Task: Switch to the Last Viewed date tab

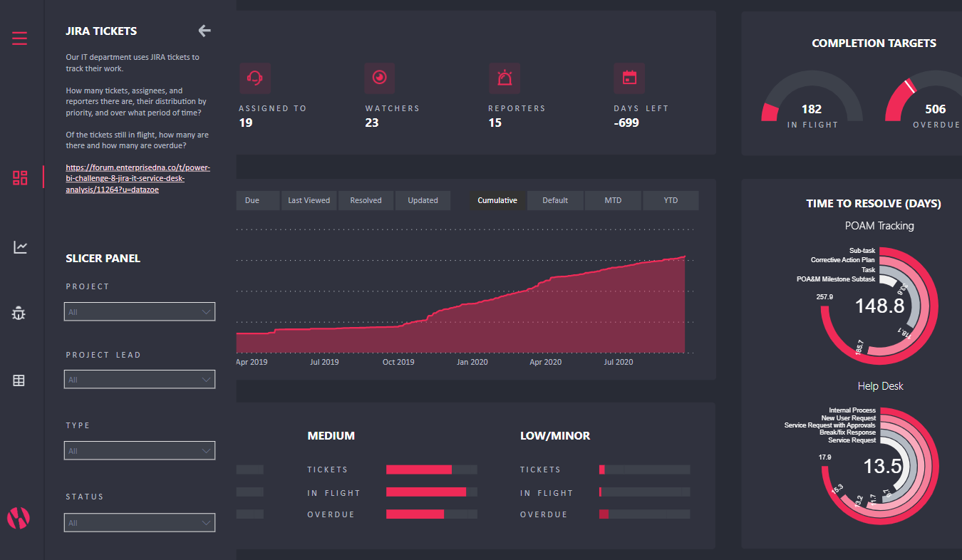Action: [309, 201]
